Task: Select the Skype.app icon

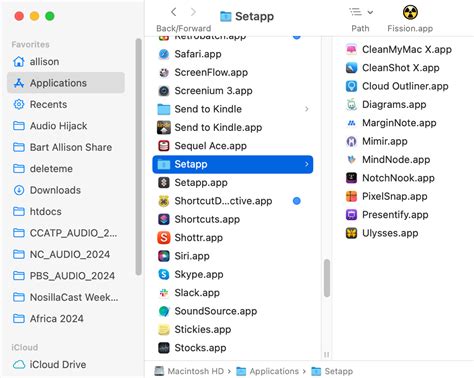Action: pyautogui.click(x=164, y=274)
